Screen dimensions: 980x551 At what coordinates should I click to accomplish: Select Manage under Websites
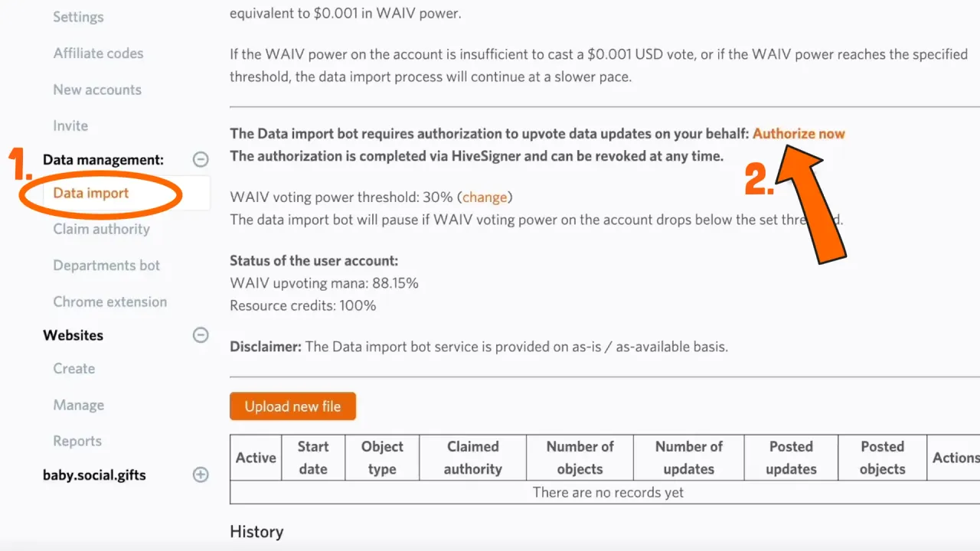(x=78, y=405)
